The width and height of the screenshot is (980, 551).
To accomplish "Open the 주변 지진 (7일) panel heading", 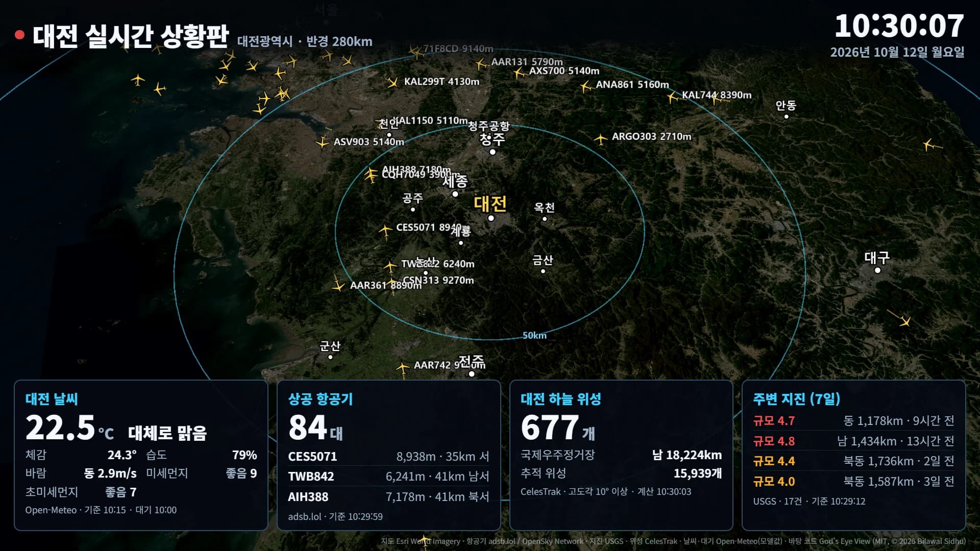I will (x=797, y=399).
